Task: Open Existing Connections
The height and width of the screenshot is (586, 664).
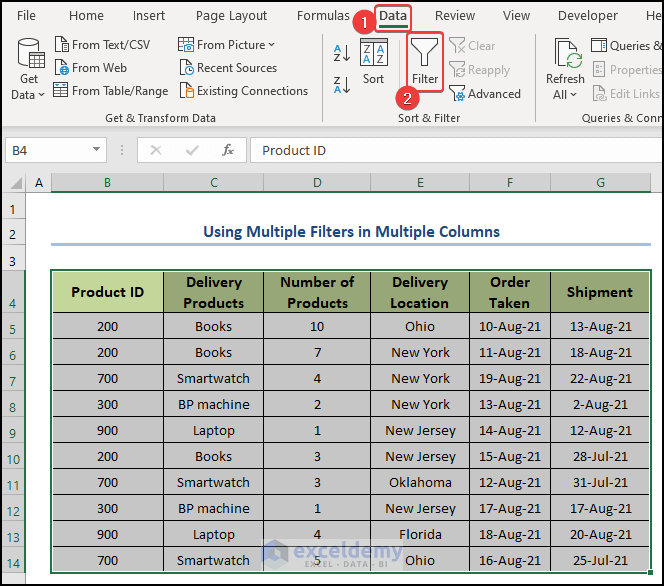Action: tap(243, 91)
